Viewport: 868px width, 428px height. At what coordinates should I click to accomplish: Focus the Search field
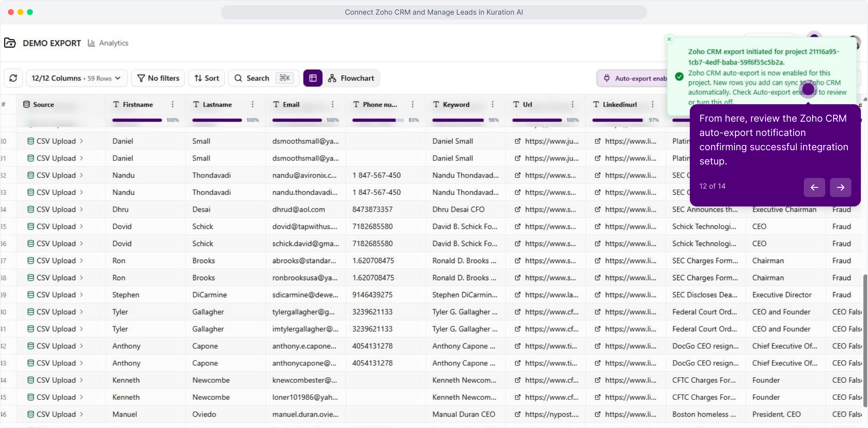pyautogui.click(x=263, y=78)
